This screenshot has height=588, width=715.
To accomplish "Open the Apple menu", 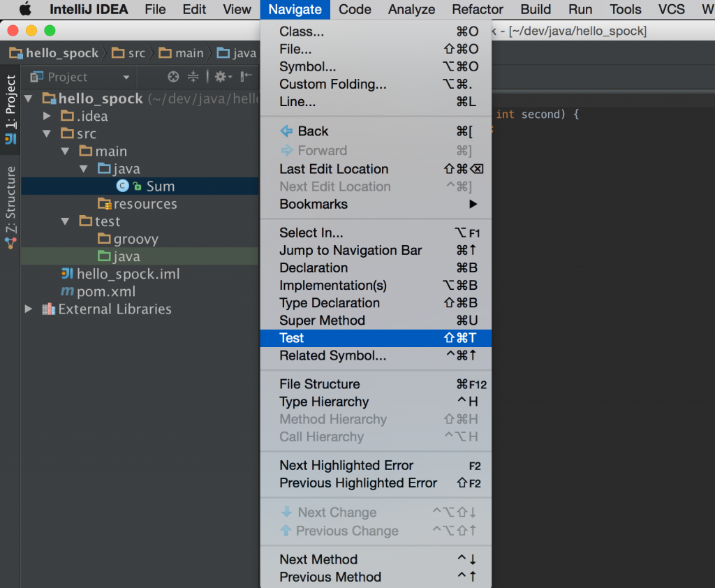I will point(25,9).
